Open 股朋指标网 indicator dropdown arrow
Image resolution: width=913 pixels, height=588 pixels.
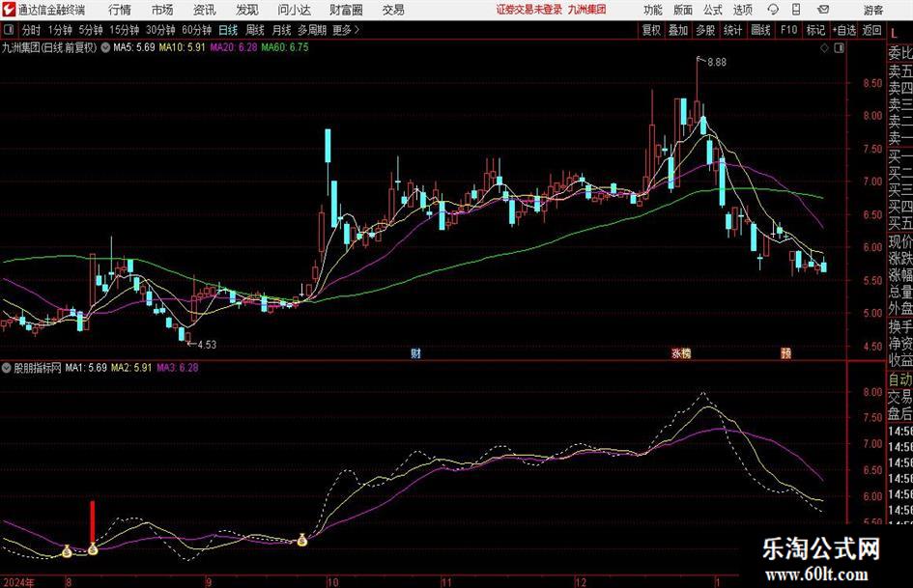(x=7, y=368)
